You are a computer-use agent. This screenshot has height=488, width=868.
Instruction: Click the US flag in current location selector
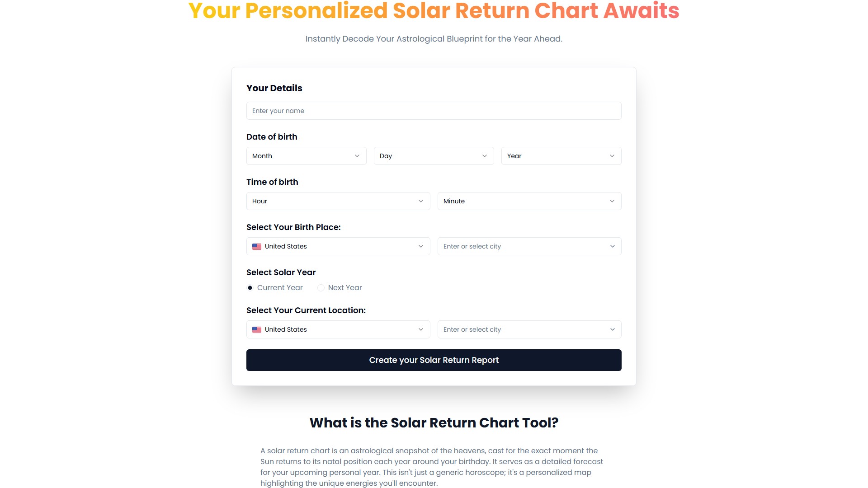[257, 329]
